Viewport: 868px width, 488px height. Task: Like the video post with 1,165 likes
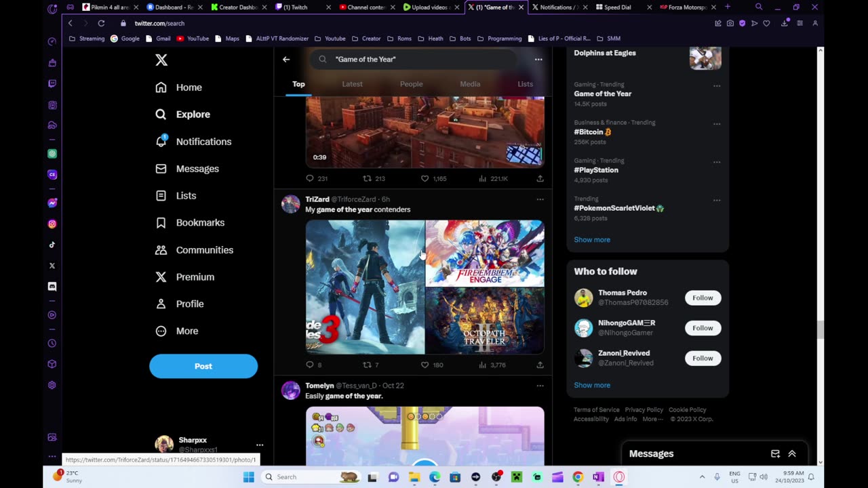[433, 178]
